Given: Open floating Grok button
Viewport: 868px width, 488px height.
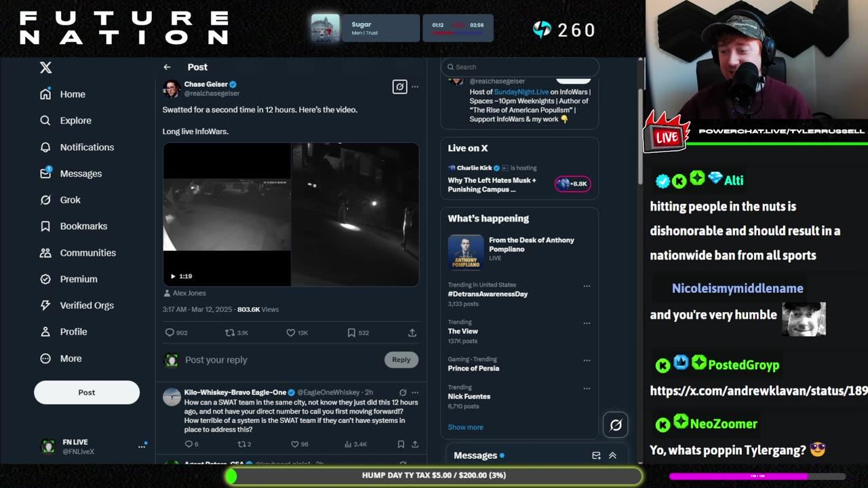Looking at the screenshot, I should [616, 425].
